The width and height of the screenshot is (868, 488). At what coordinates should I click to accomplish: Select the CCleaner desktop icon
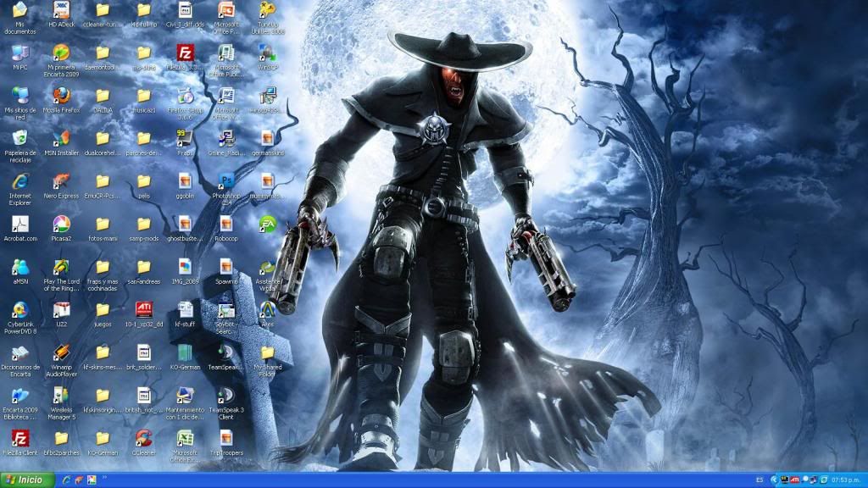click(143, 438)
